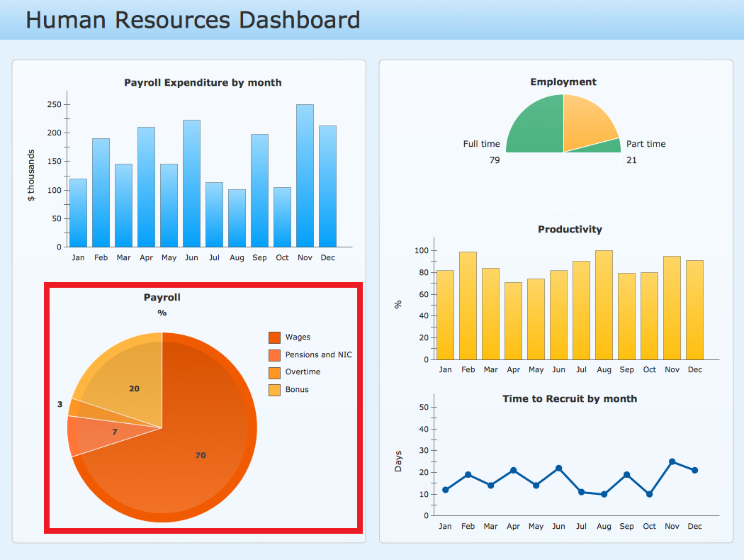
Task: Click the Overtime legend color swatch
Action: (274, 373)
